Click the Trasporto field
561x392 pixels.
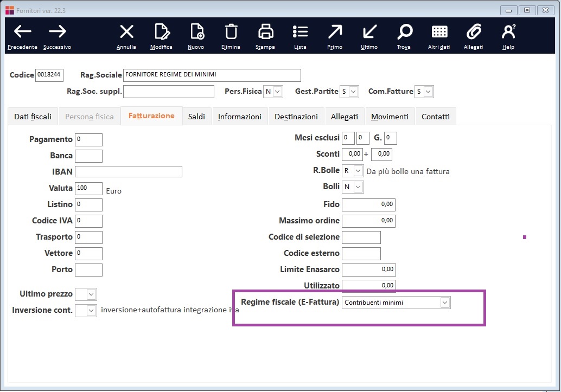[89, 237]
